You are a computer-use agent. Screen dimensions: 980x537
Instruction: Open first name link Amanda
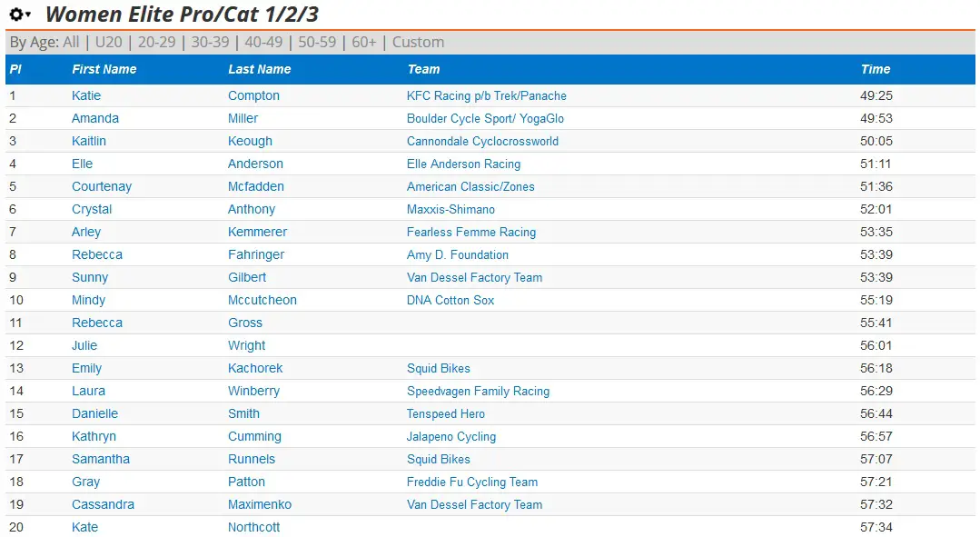[95, 118]
